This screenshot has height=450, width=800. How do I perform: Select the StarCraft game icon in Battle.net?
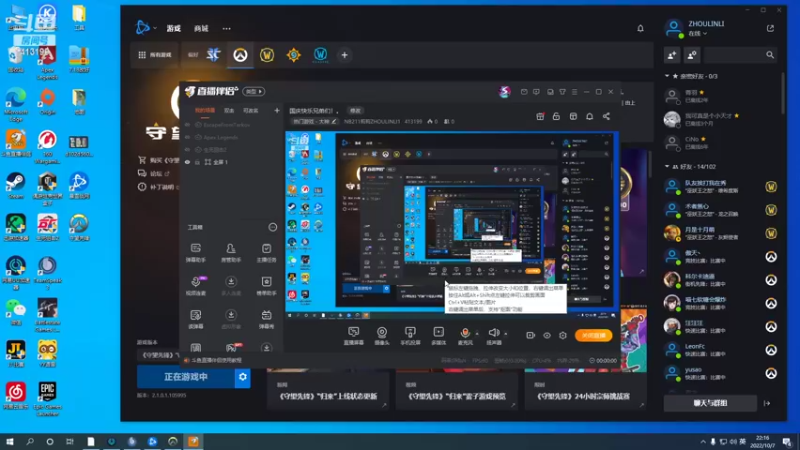(x=213, y=55)
